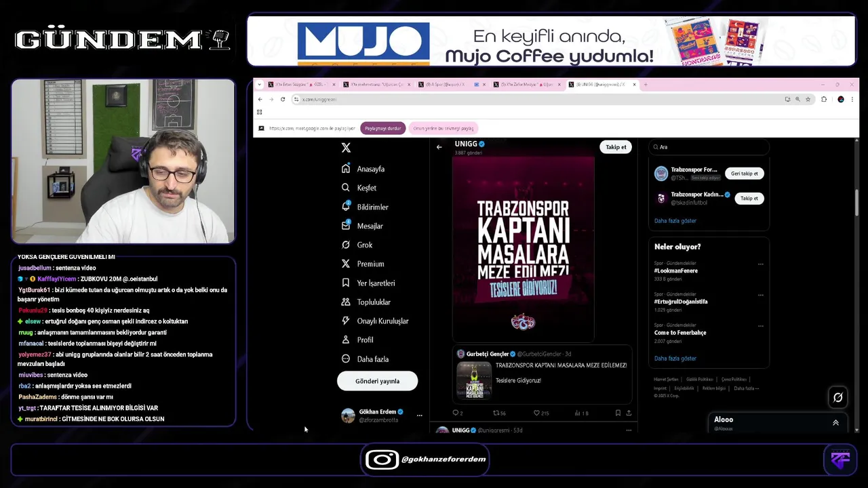Screen dimensions: 868x488
Task: Open Gökhan Erdem account avatar
Action: click(348, 415)
